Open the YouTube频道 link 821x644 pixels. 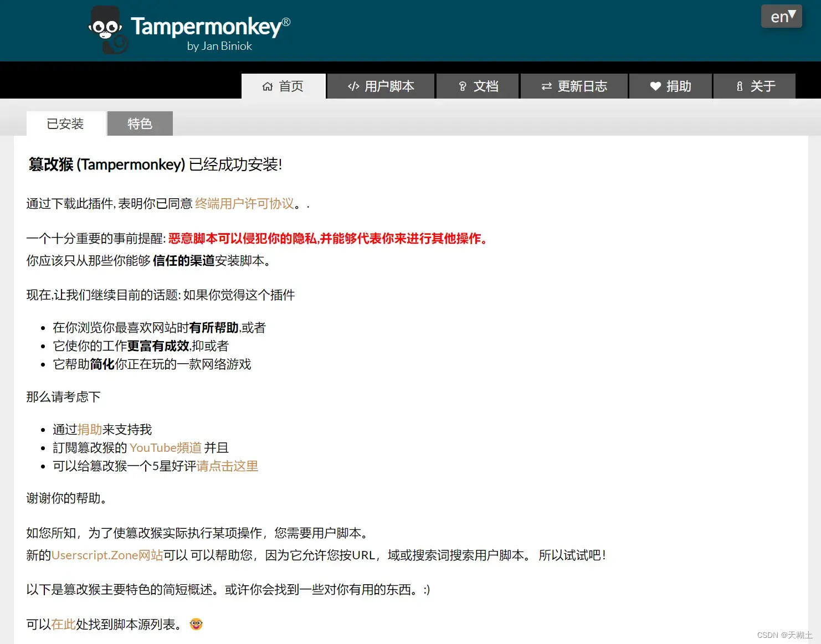[166, 448]
